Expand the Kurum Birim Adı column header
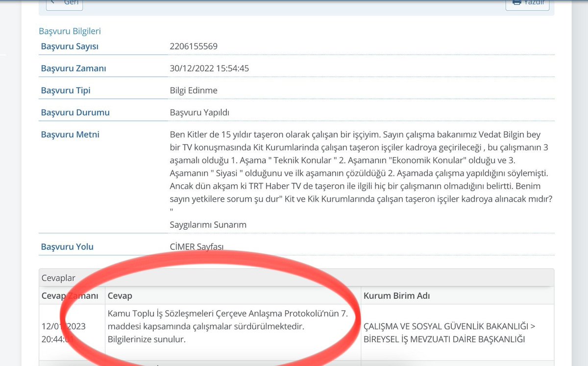 (396, 295)
